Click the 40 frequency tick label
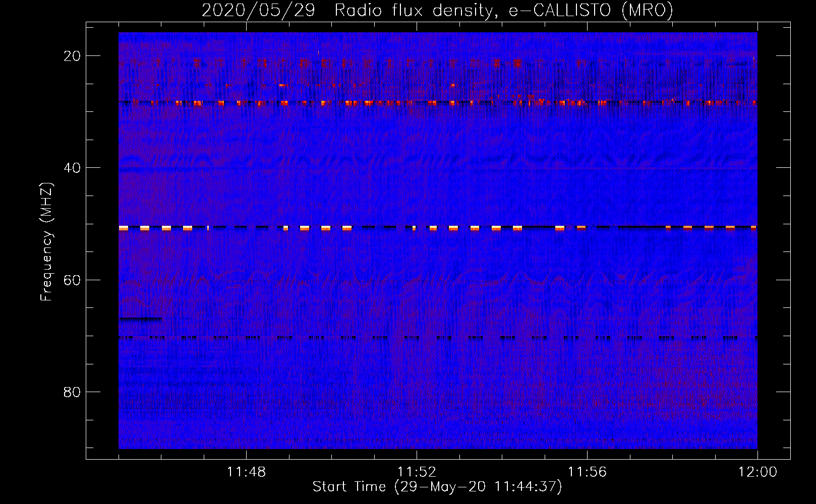 click(72, 168)
